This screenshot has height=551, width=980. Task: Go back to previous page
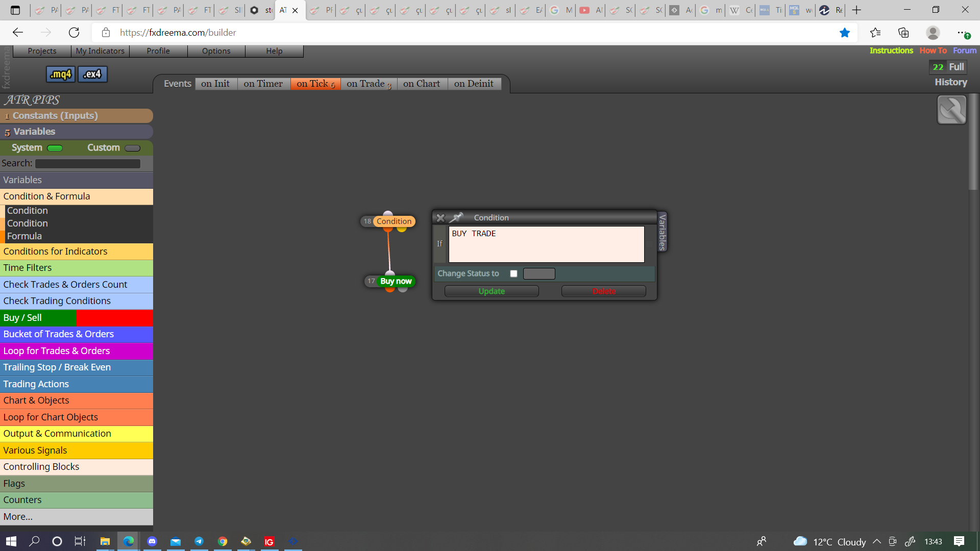(18, 33)
